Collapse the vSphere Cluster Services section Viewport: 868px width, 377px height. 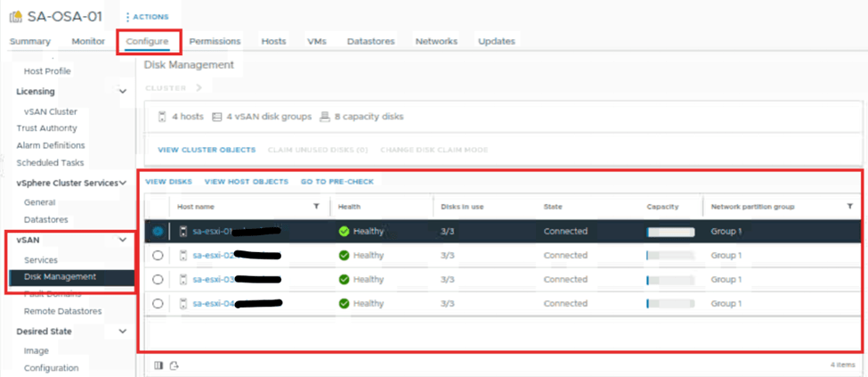122,183
